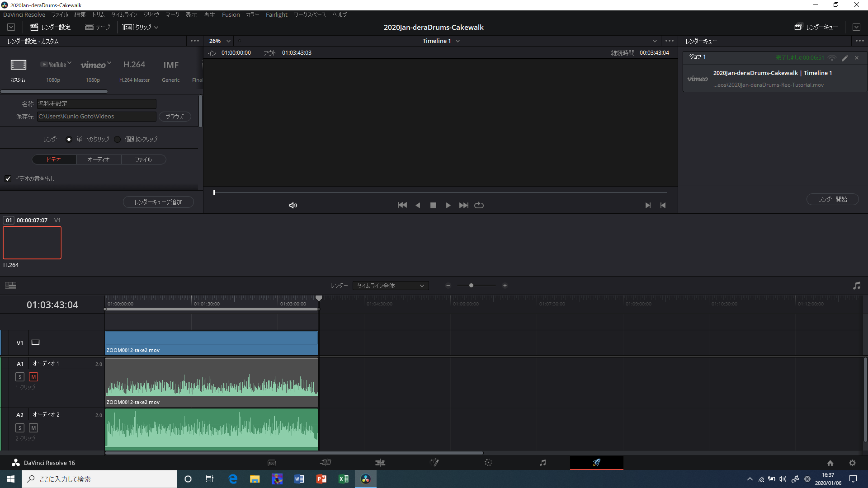Open viewer mode chevron dropdown
Viewport: 868px width, 488px height.
coord(655,41)
